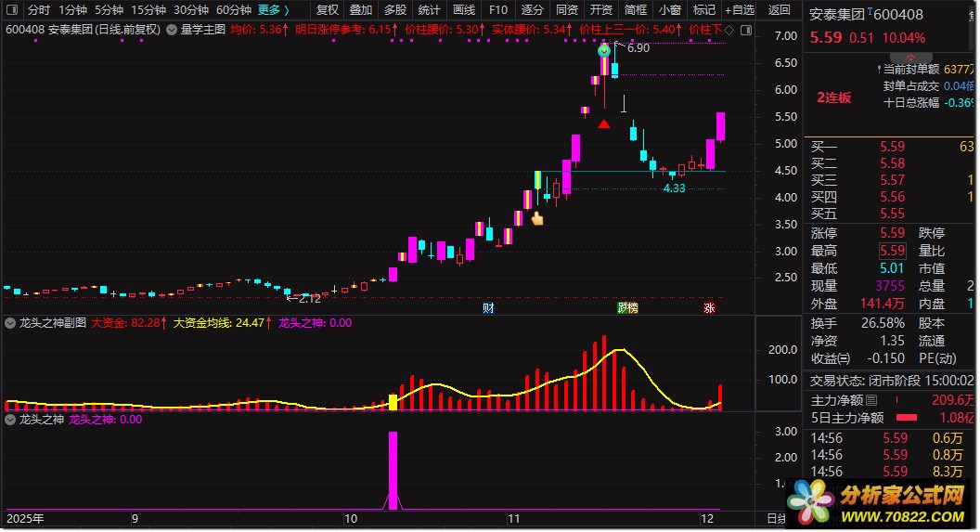Viewport: 980px width, 532px height.
Task: Click 买一 price 5.59
Action: [892, 147]
